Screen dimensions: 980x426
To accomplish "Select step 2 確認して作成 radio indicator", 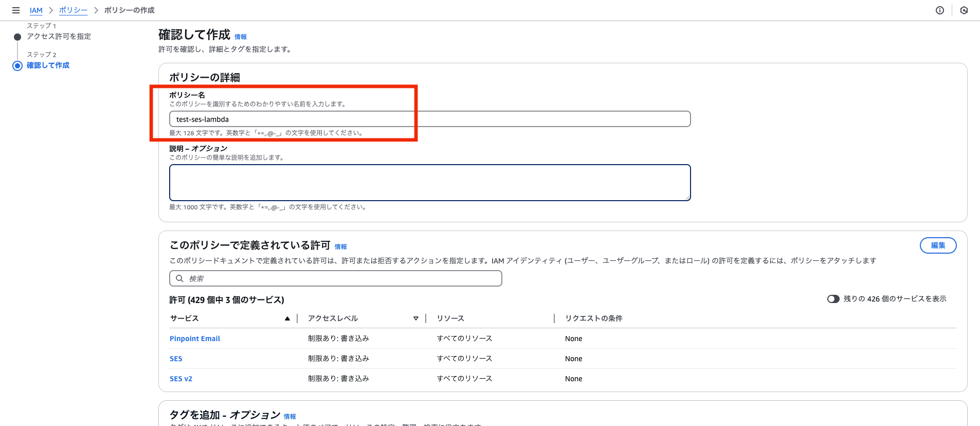I will [17, 66].
